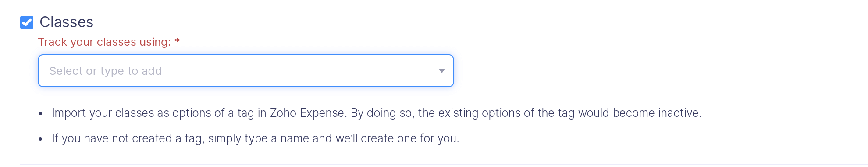Click the horizontal divider below the notes
This screenshot has height=167, width=868.
click(444, 165)
